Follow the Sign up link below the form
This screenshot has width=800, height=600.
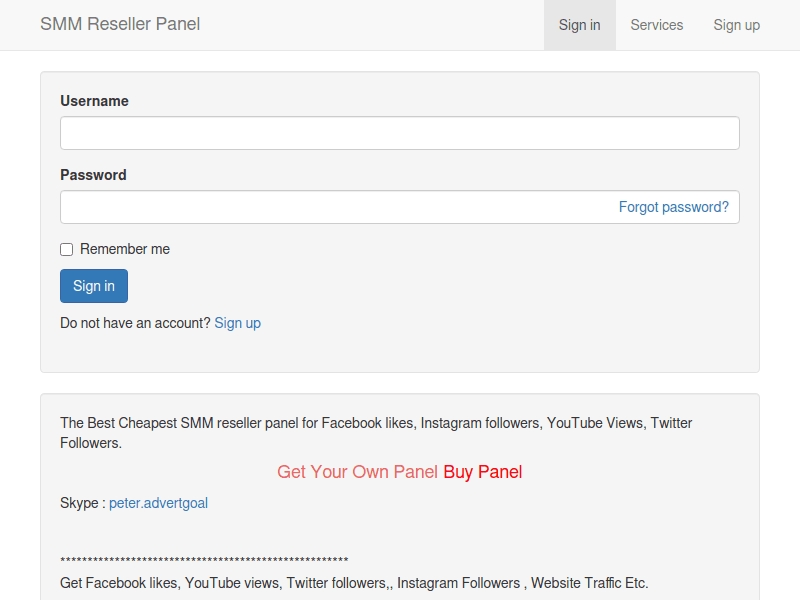(x=238, y=323)
